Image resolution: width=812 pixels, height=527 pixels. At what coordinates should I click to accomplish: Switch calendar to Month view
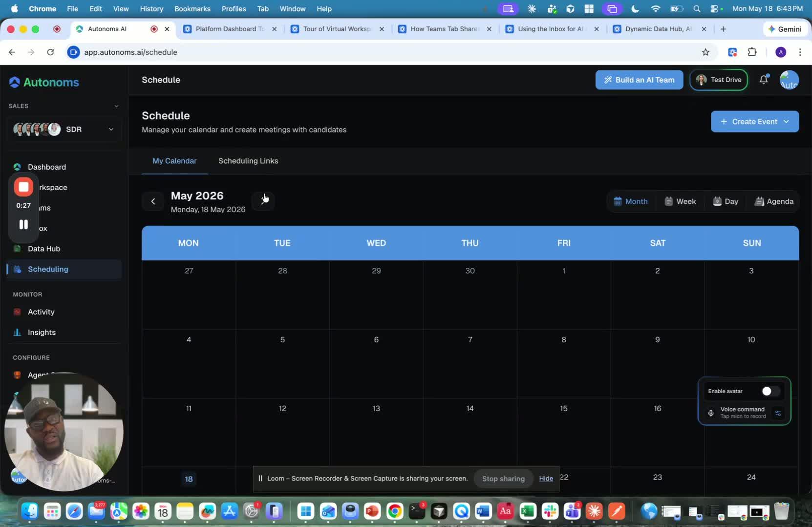[x=631, y=201]
